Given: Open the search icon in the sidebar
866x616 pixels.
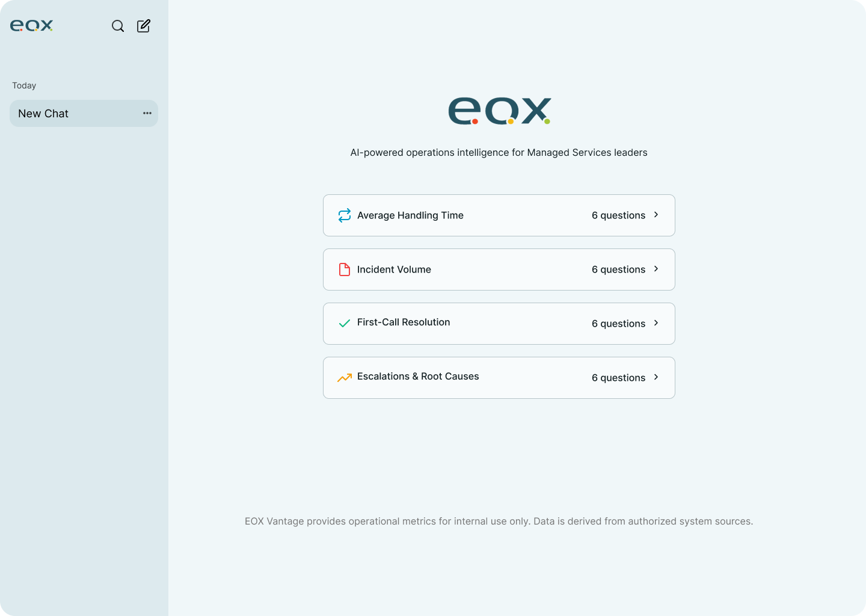Looking at the screenshot, I should (118, 26).
